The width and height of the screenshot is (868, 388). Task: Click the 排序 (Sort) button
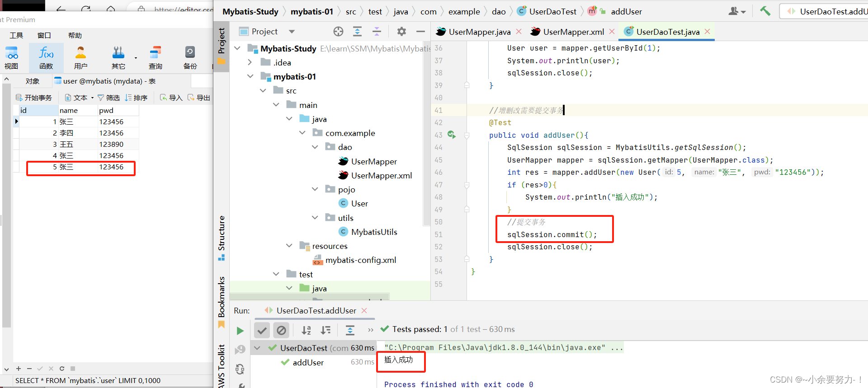(x=136, y=98)
